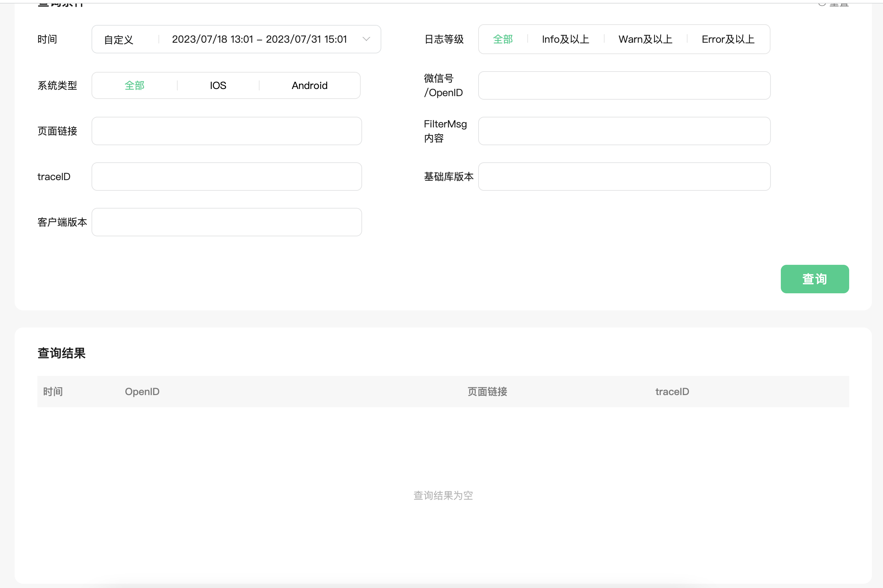
Task: Focus the 页面链接 input field
Action: tap(226, 131)
